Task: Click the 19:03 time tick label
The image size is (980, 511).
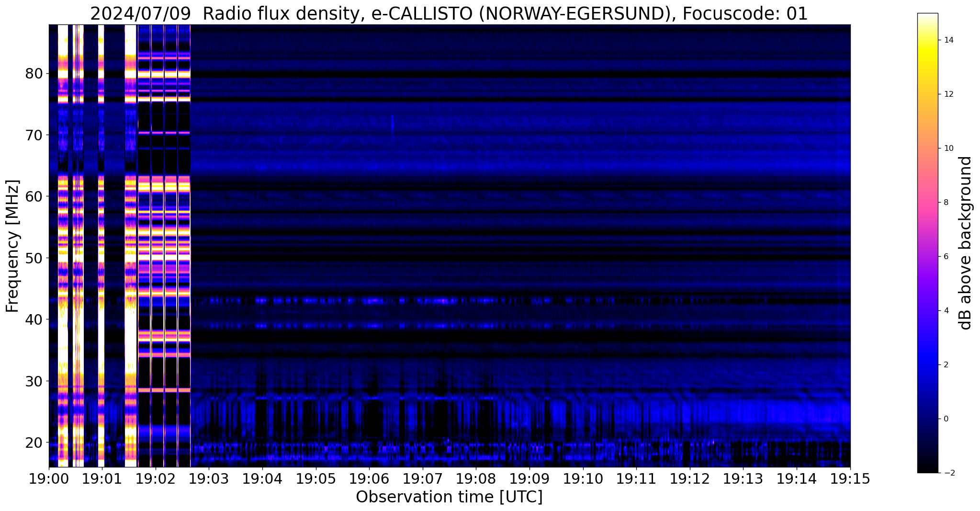Action: 209,479
